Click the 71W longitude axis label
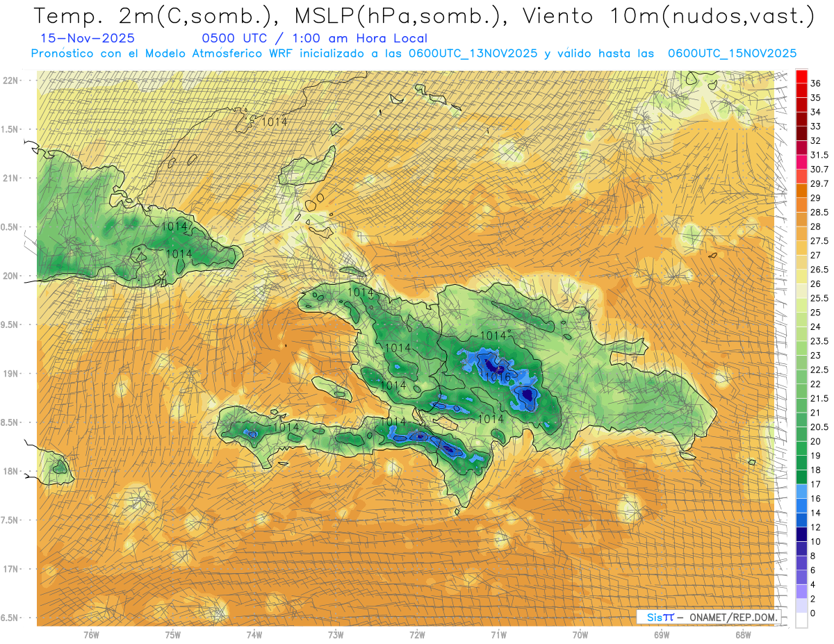The width and height of the screenshot is (834, 644). coord(498,635)
